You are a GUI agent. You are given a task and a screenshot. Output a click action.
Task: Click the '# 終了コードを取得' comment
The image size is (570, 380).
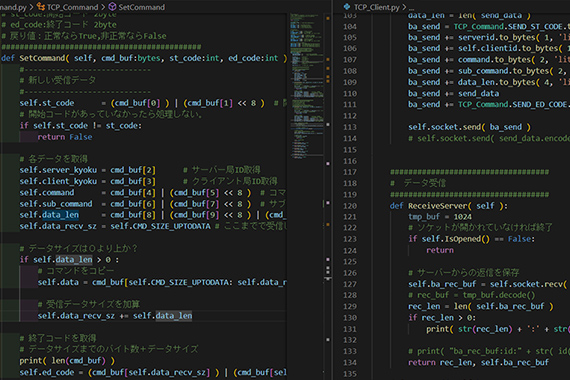pyautogui.click(x=58, y=338)
